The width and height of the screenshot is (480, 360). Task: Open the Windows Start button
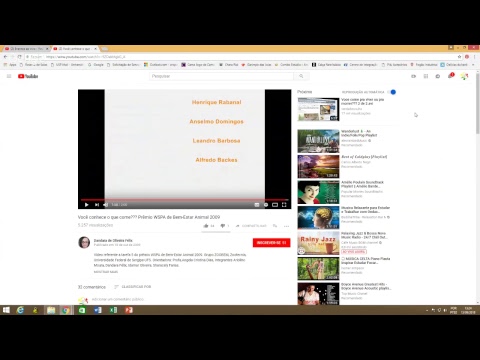point(6,310)
